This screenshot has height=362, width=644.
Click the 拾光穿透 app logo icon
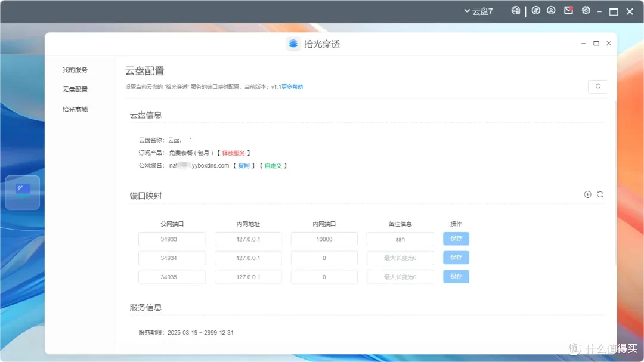[293, 44]
